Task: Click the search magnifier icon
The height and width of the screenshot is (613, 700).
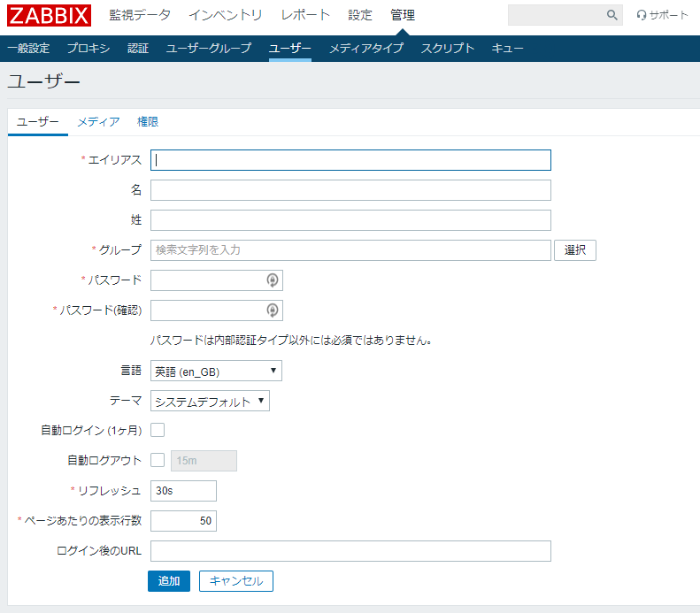Action: (612, 15)
